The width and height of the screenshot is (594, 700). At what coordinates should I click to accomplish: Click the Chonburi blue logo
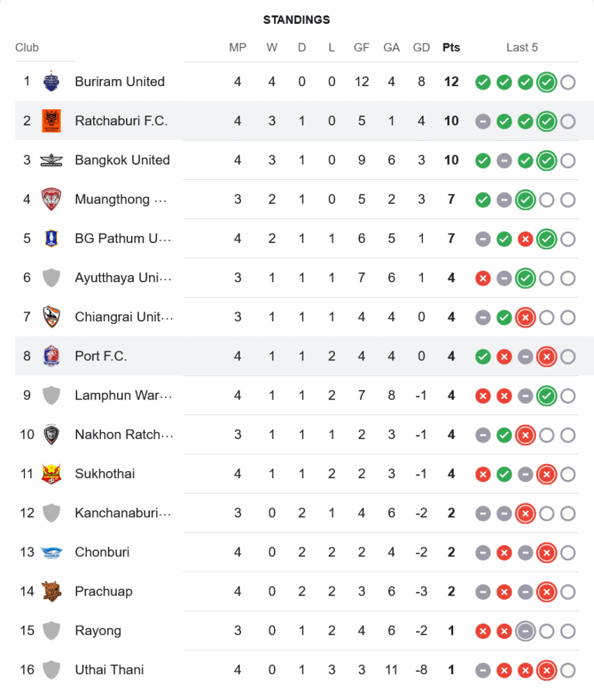click(x=51, y=552)
